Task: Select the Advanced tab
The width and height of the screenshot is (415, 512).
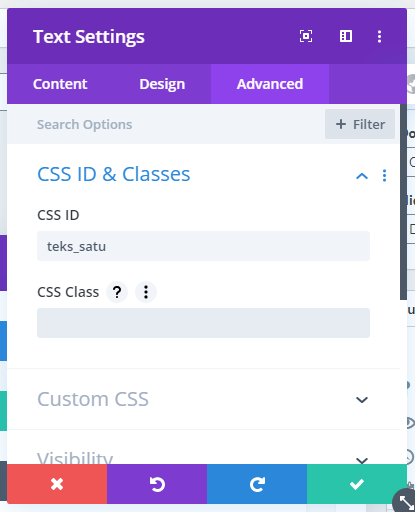Action: pyautogui.click(x=270, y=84)
